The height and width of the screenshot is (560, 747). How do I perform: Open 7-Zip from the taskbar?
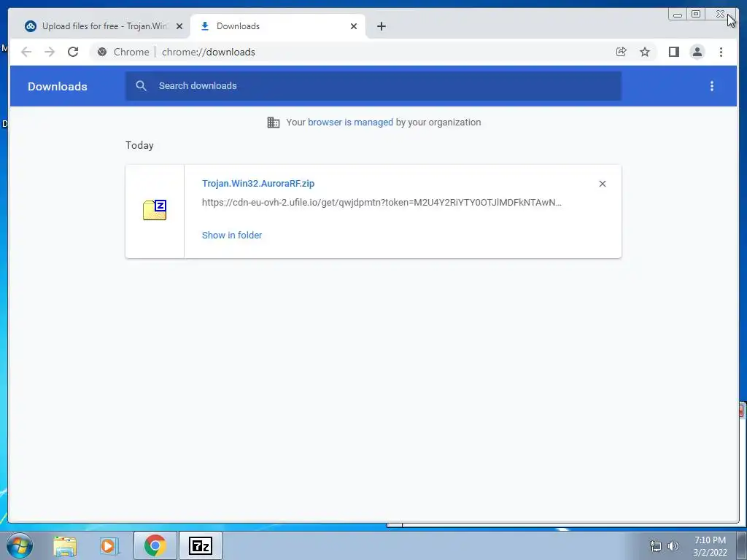(201, 545)
